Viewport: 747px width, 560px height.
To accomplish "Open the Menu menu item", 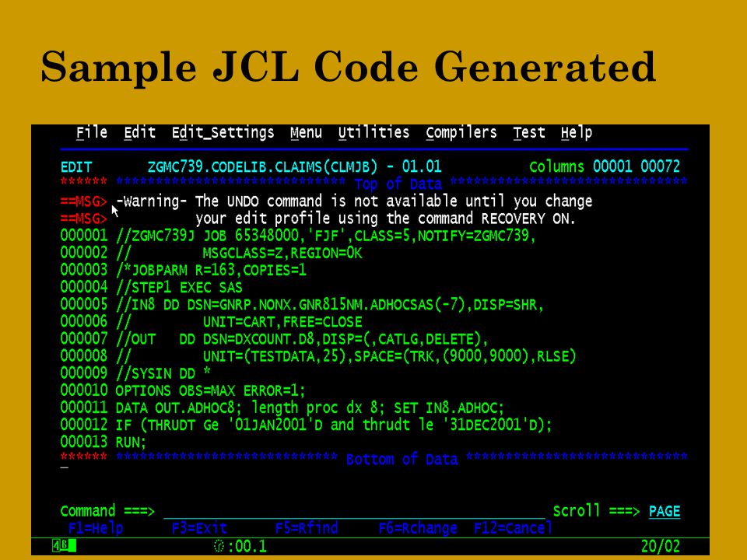I will [306, 132].
